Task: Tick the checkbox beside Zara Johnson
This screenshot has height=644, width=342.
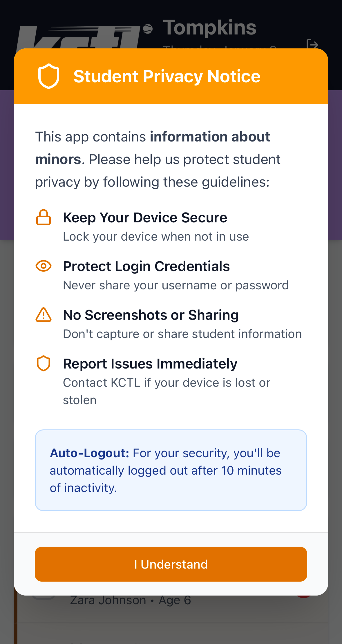Action: tap(44, 598)
